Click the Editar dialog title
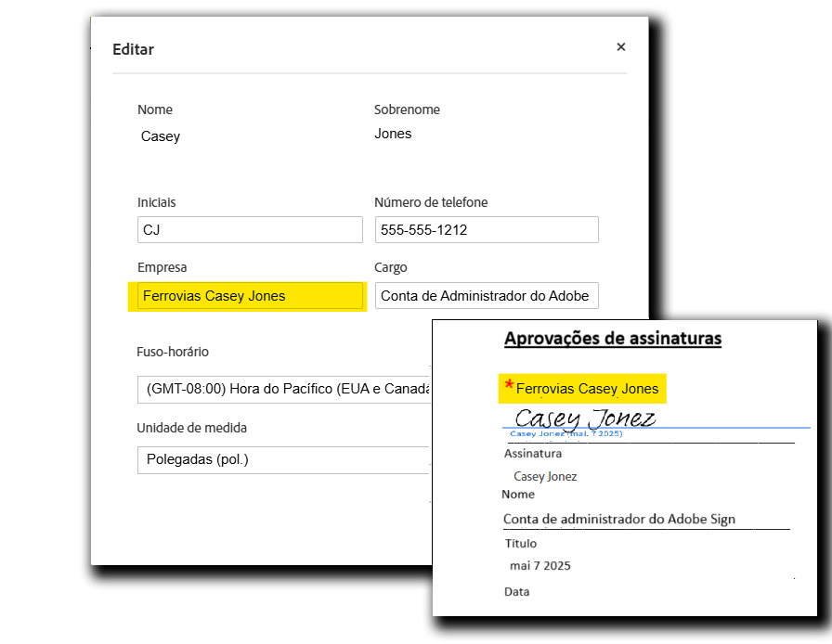The image size is (832, 644). pos(133,49)
